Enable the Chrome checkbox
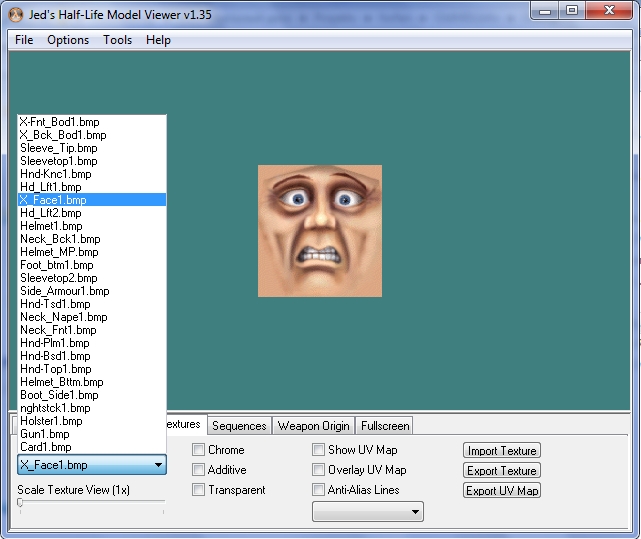Screen dimensions: 641x539 199,450
